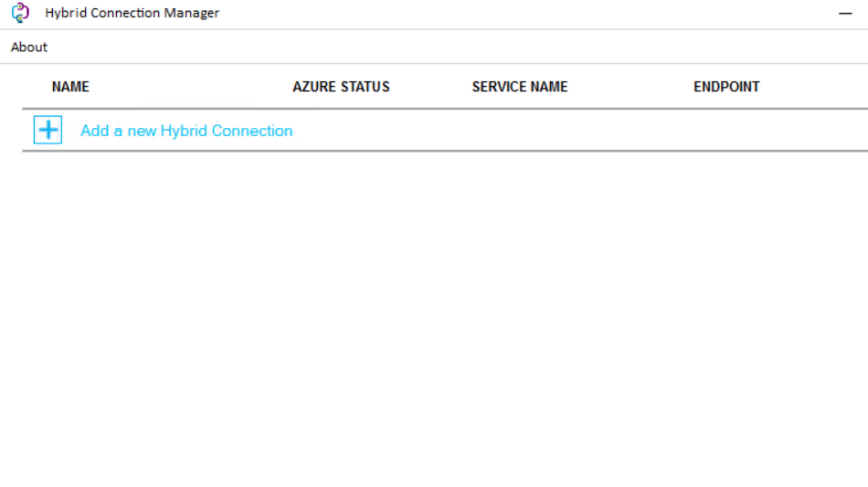Click the NAME column header
This screenshot has width=868, height=487.
[x=70, y=87]
